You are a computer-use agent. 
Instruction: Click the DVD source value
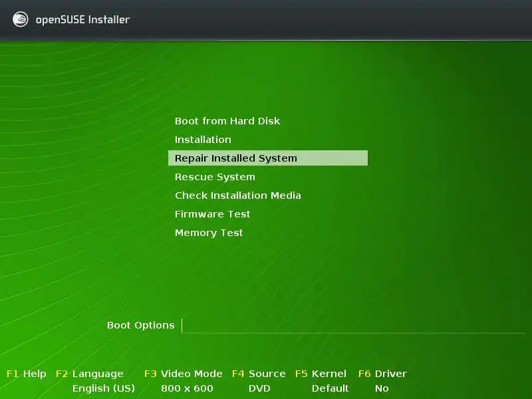click(259, 388)
